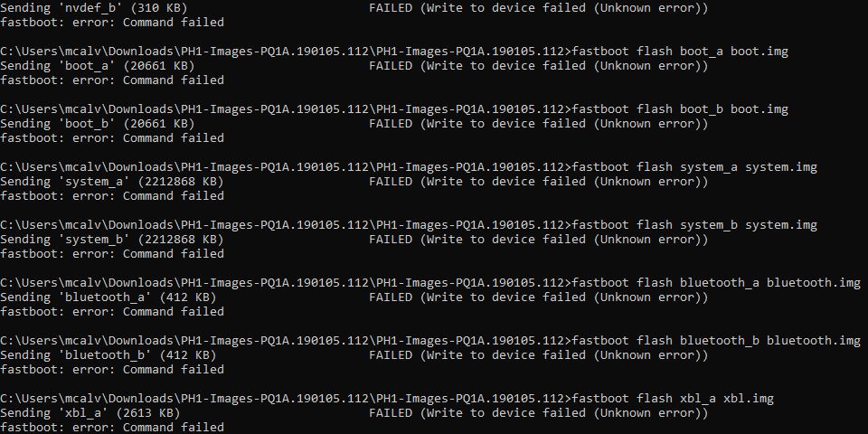The image size is (868, 434).
Task: Click the Sending 'system_b' (2212868 KB) text
Action: click(112, 239)
